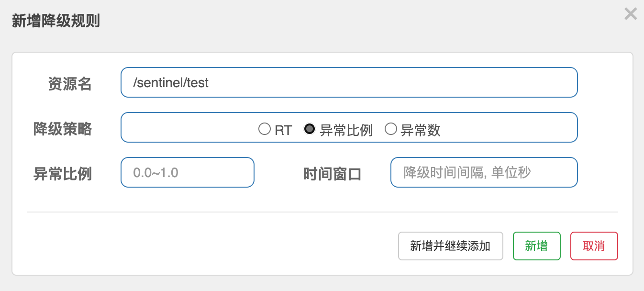This screenshot has width=644, height=291.
Task: Cancel with the red 取消 button
Action: (x=594, y=246)
